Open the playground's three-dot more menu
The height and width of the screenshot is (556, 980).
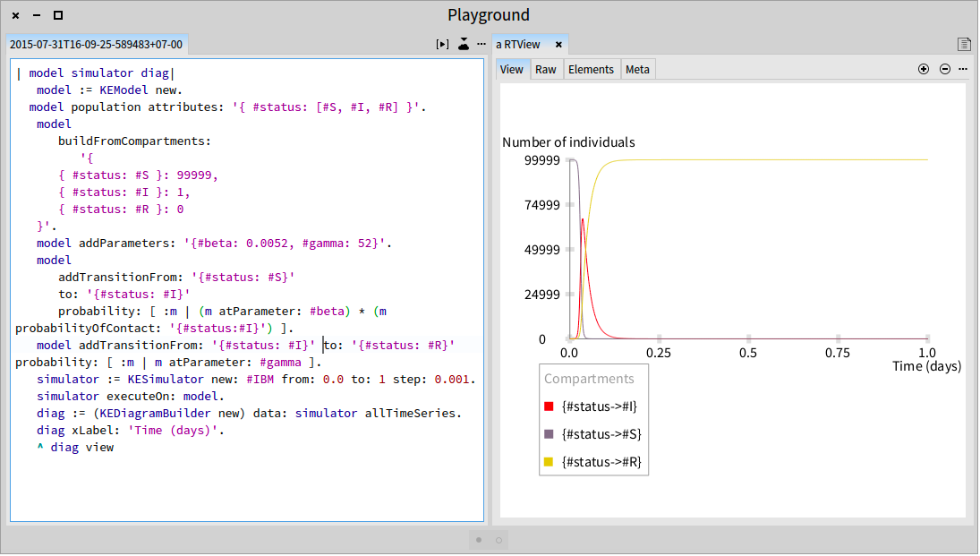click(481, 44)
